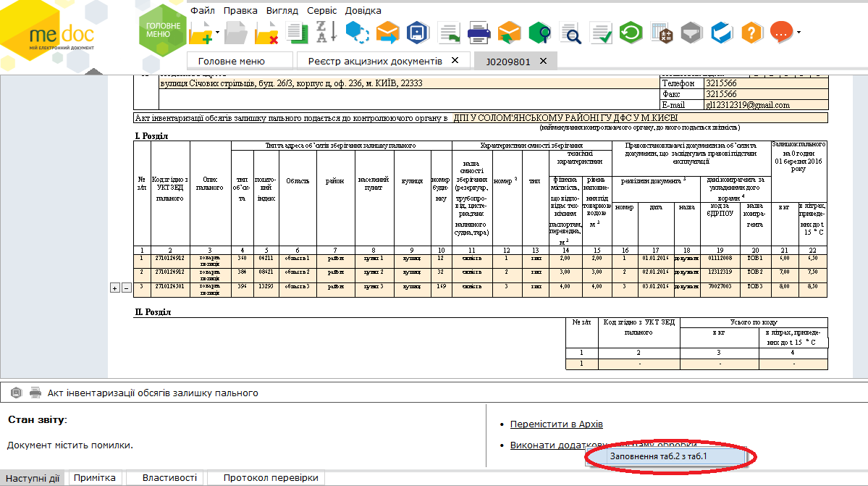Click the green circular refresh icon
This screenshot has width=868, height=486.
(x=631, y=33)
